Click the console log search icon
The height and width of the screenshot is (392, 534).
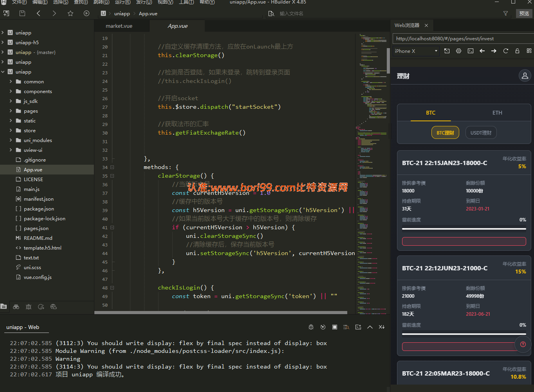click(346, 327)
